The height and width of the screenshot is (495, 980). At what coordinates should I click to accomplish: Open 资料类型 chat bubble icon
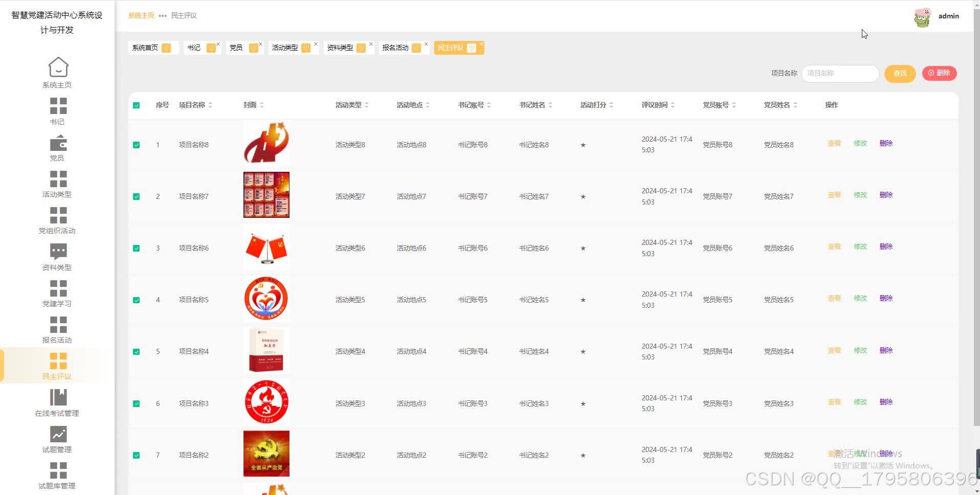[58, 252]
